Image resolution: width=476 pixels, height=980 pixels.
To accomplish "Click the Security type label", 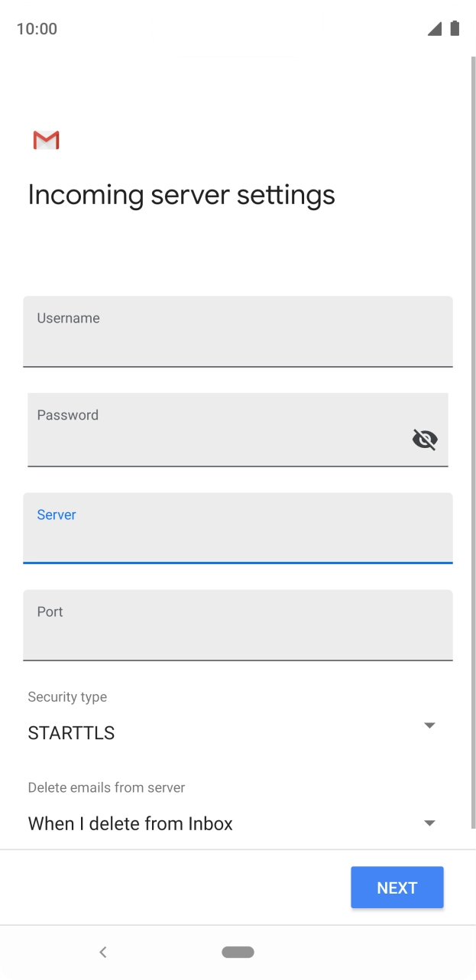I will pos(67,696).
